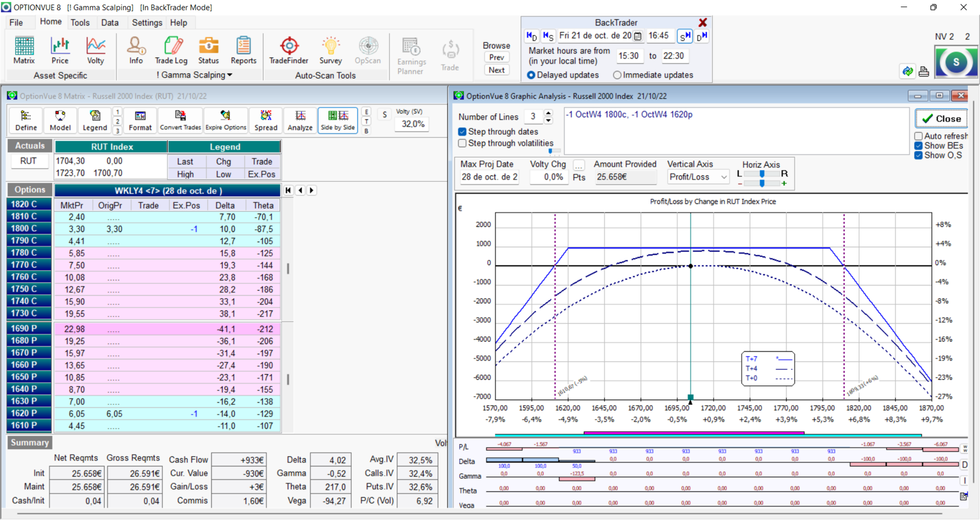Click the Volty Chg 0,0% field
Image resolution: width=980 pixels, height=520 pixels.
[548, 177]
